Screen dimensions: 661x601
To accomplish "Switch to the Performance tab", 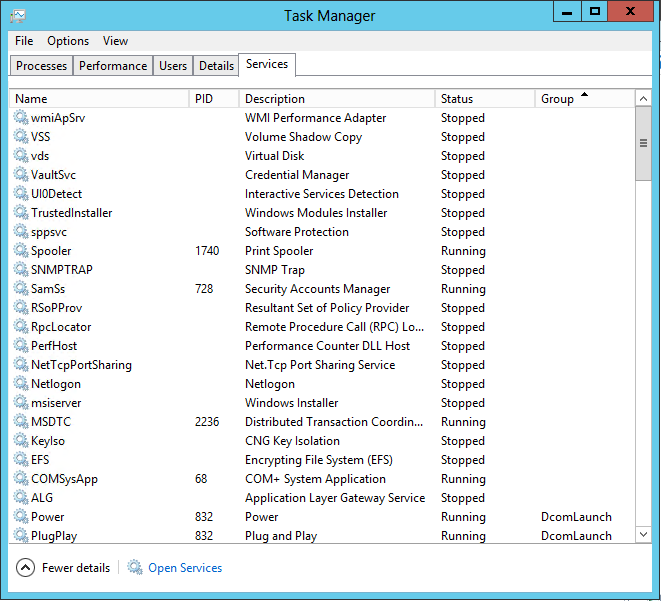I will tap(113, 66).
